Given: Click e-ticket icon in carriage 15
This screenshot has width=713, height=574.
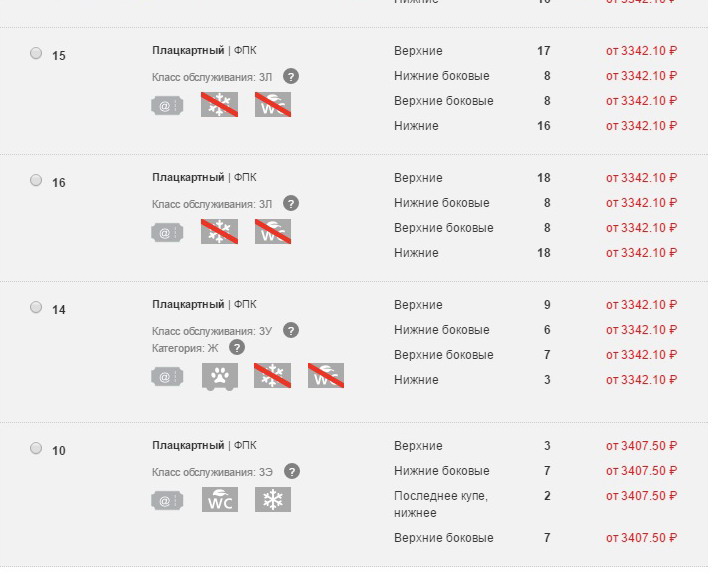Looking at the screenshot, I should pos(167,105).
